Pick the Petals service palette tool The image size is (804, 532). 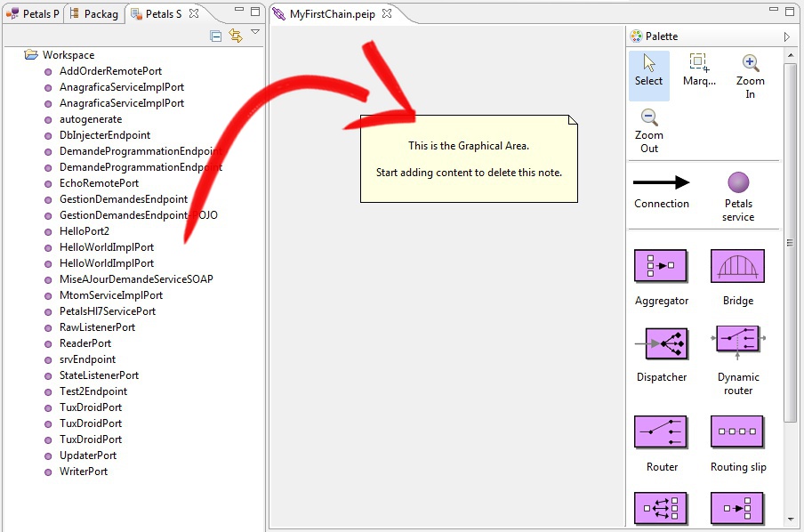pyautogui.click(x=738, y=183)
